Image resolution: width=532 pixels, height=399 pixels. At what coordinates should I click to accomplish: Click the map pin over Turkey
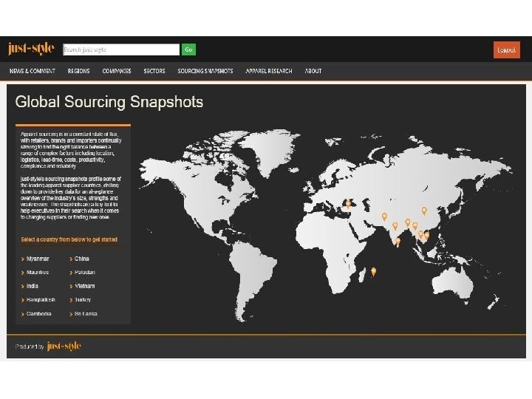(x=348, y=204)
